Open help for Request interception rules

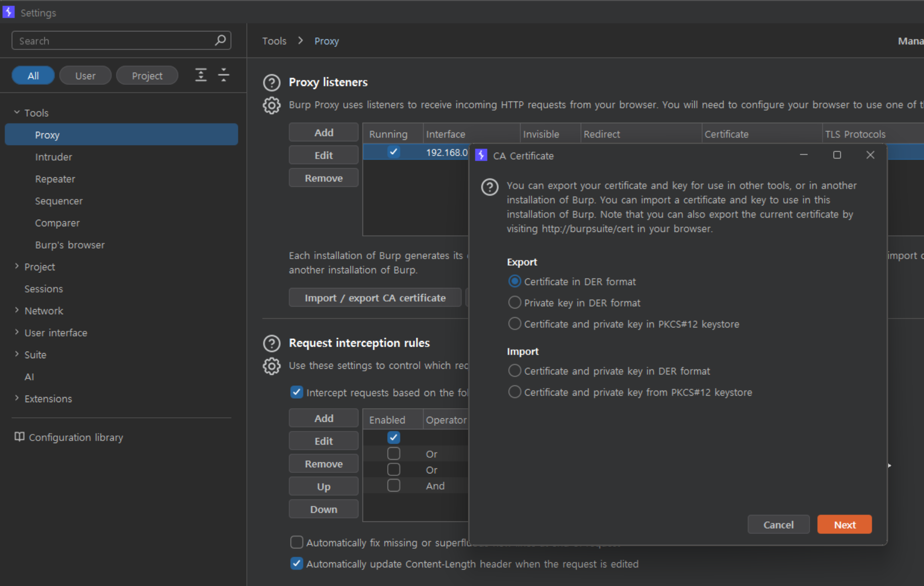(272, 343)
